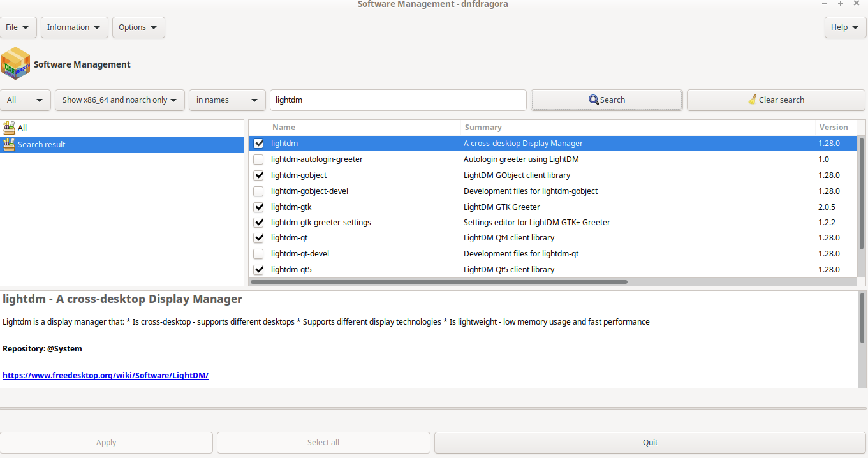
Task: Open the architecture filter dropdown
Action: [x=120, y=100]
